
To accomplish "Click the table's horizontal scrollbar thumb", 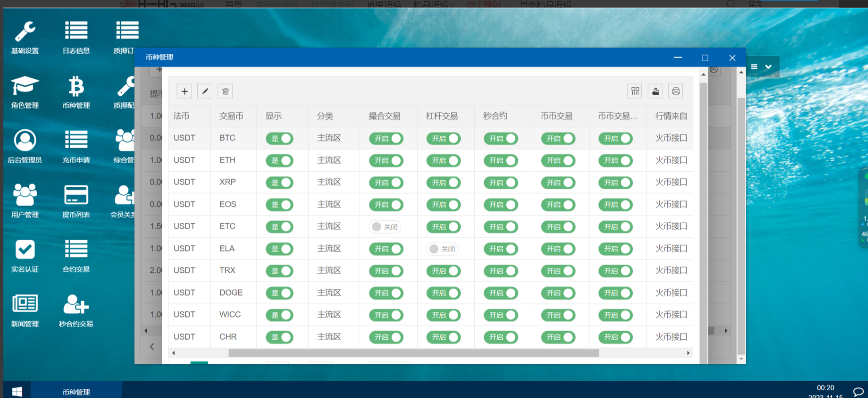I will click(413, 353).
